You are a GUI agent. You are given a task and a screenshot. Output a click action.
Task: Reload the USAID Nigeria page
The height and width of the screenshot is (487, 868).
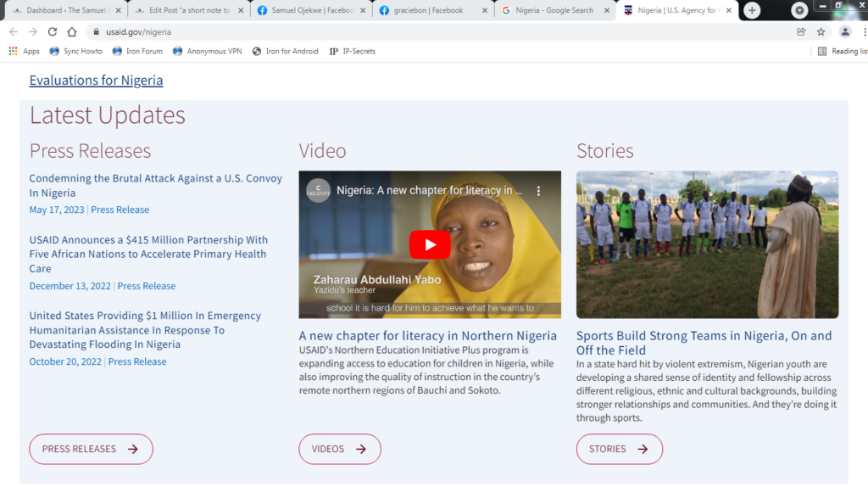[x=52, y=32]
